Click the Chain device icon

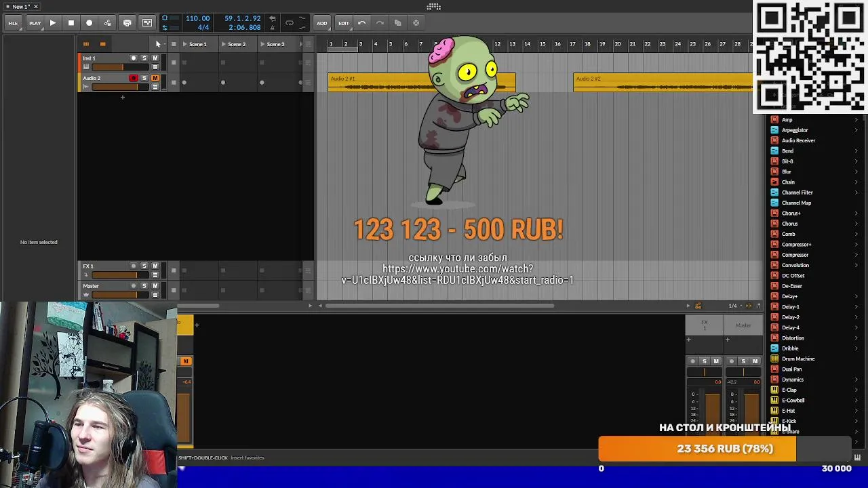click(774, 182)
